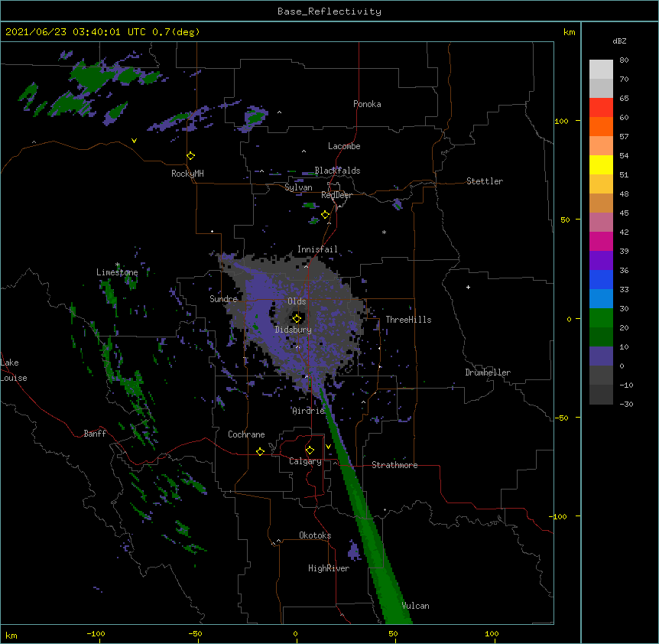
Task: Click the Base_Reflectivity title text
Action: (x=329, y=11)
